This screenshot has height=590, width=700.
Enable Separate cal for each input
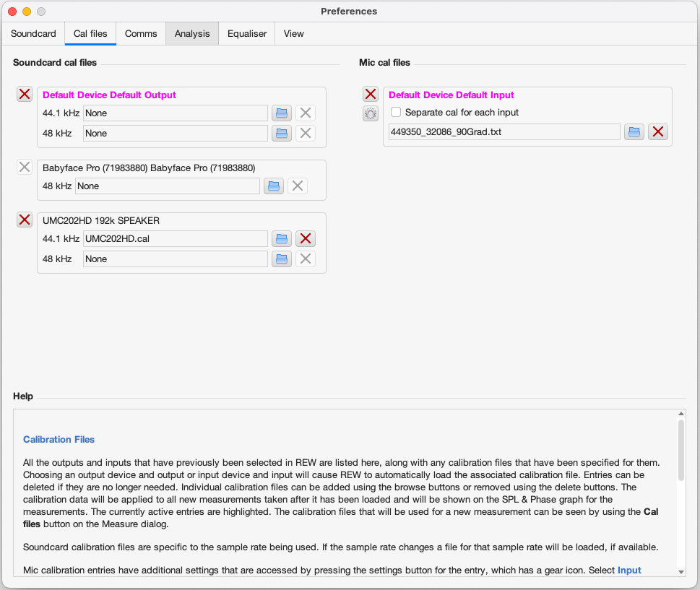click(x=396, y=113)
